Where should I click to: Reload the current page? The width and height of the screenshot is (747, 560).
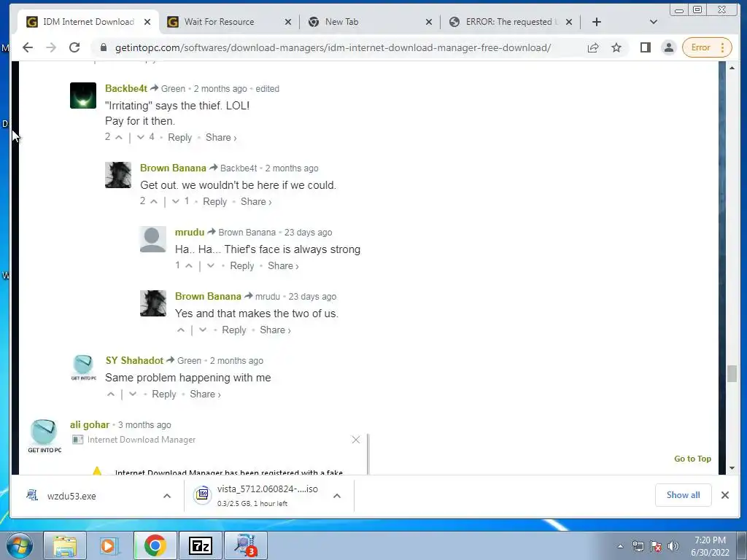click(74, 47)
